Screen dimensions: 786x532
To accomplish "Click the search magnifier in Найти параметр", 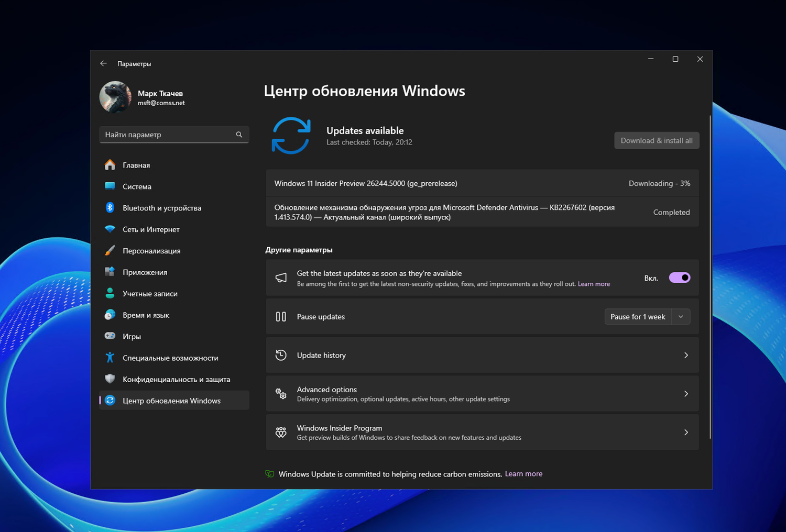I will coord(239,135).
